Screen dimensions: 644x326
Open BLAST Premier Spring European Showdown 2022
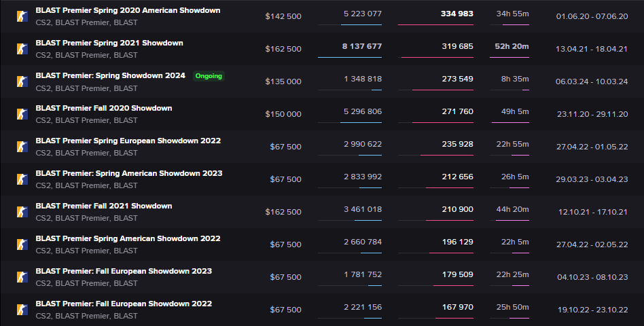pyautogui.click(x=128, y=141)
